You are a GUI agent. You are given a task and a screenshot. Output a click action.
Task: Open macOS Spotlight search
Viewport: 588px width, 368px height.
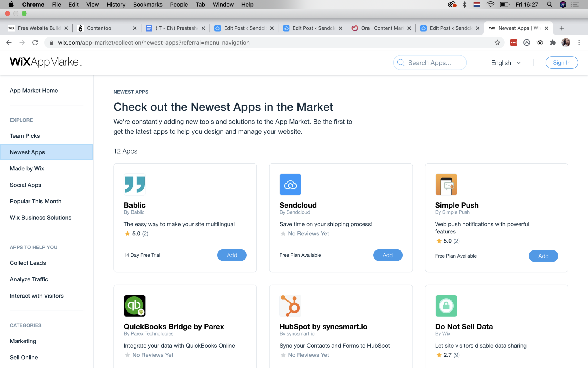pyautogui.click(x=549, y=4)
